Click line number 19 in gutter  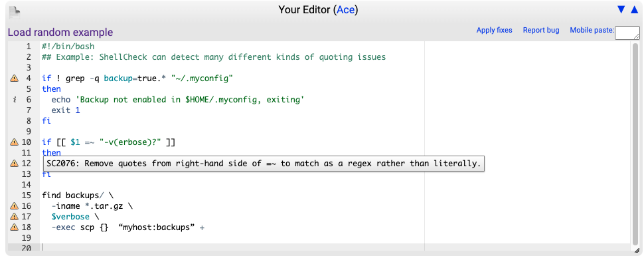(x=27, y=238)
